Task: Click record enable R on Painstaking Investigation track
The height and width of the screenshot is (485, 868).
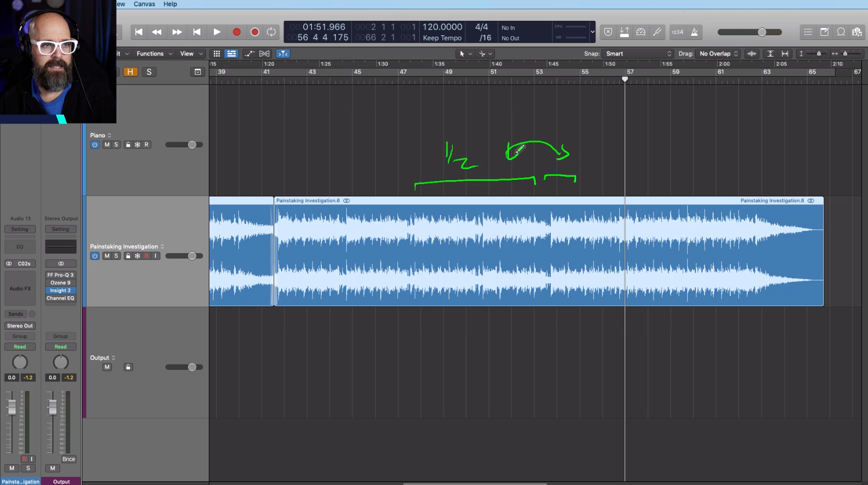Action: click(x=147, y=256)
